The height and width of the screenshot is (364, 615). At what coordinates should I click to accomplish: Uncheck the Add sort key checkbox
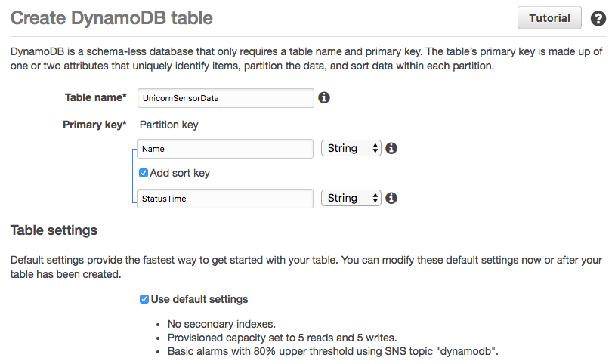click(144, 173)
